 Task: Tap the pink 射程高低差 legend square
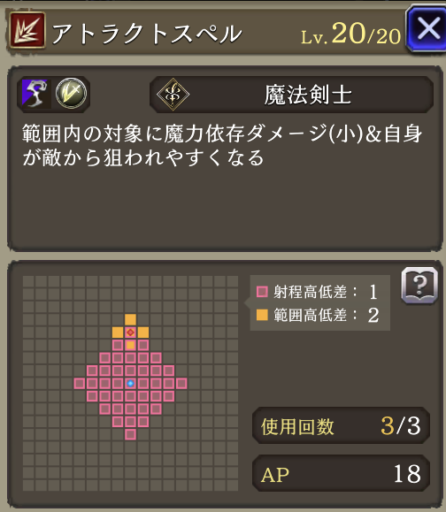pyautogui.click(x=262, y=292)
